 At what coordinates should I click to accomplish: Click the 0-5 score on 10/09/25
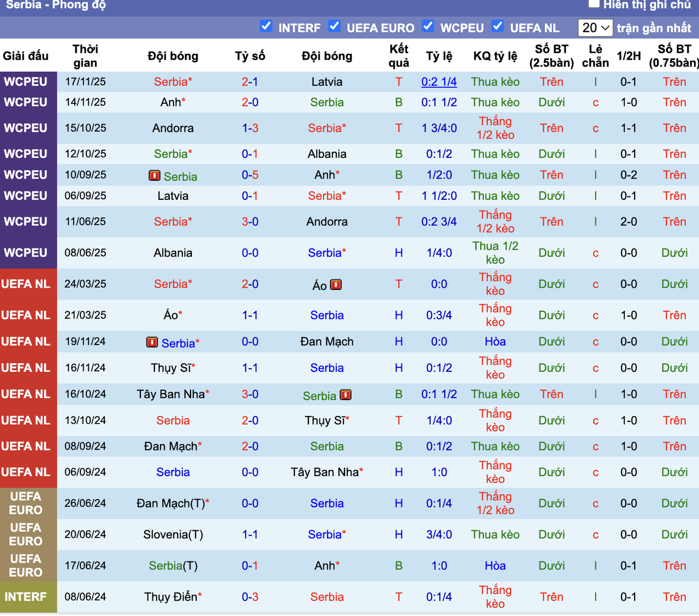click(250, 175)
